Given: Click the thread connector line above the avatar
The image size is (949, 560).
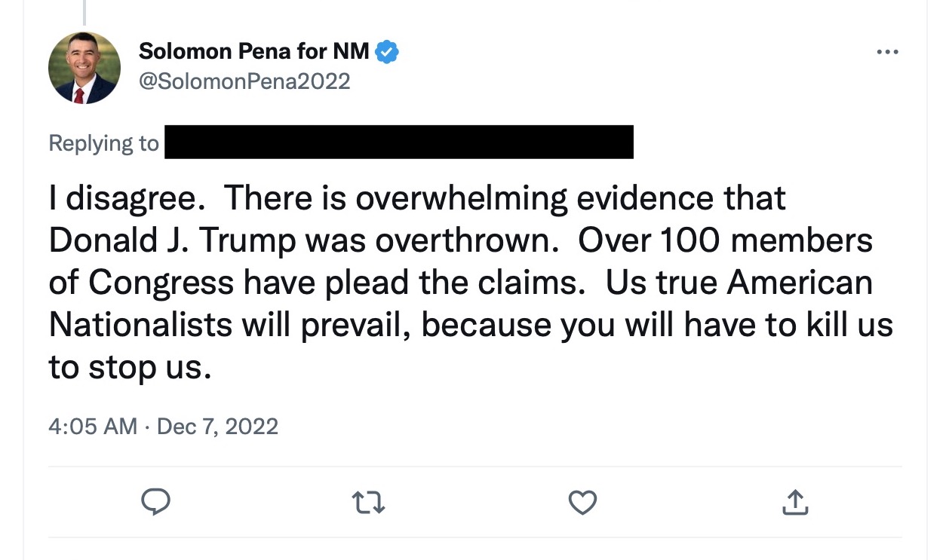Looking at the screenshot, I should coord(84,11).
